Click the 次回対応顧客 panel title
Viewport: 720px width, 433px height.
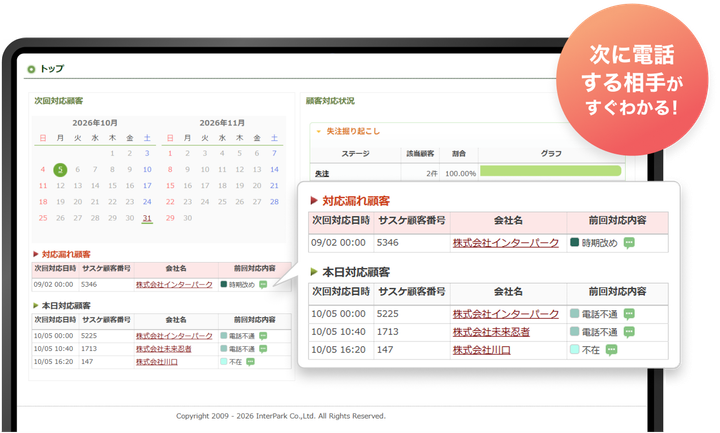59,101
